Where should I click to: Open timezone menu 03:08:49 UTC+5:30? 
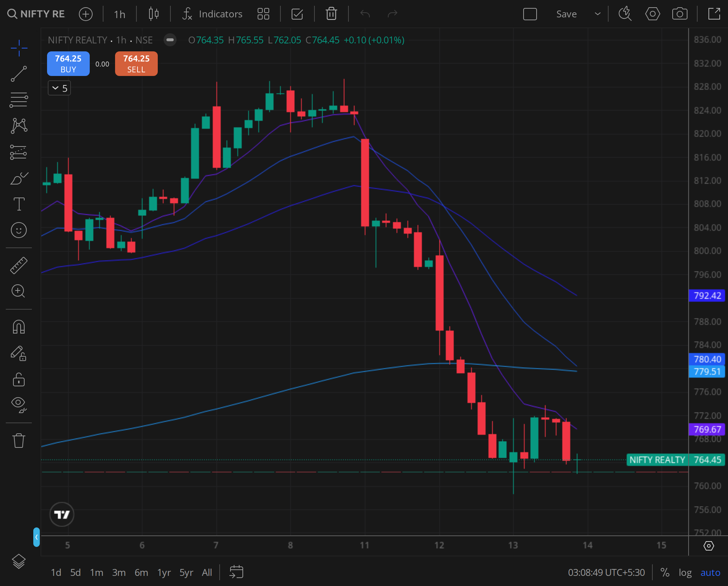pyautogui.click(x=606, y=573)
